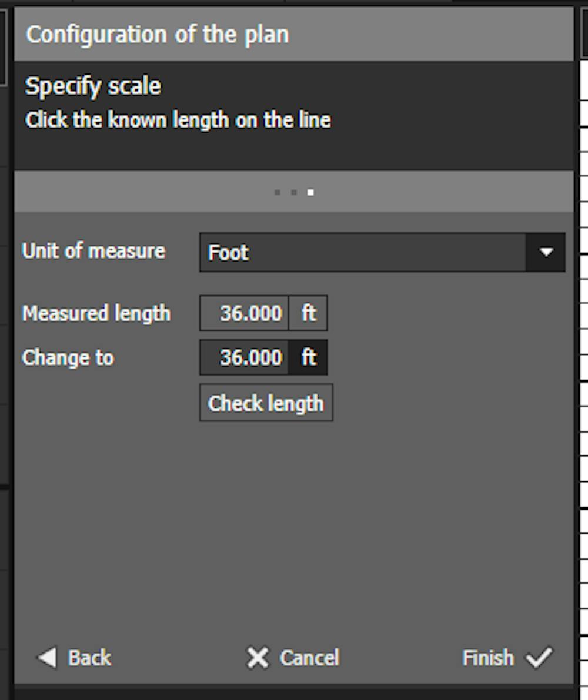
Task: Focus the Change to value field
Action: (x=245, y=357)
